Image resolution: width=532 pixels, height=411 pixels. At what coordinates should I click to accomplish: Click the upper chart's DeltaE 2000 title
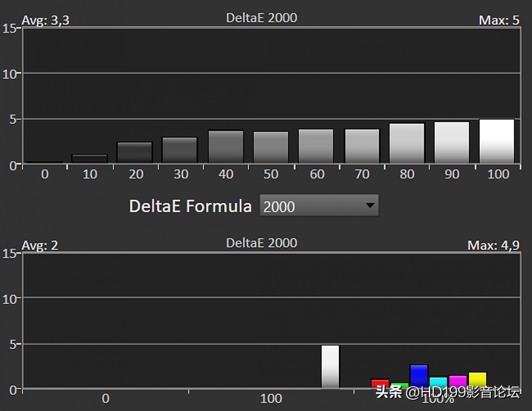click(261, 18)
